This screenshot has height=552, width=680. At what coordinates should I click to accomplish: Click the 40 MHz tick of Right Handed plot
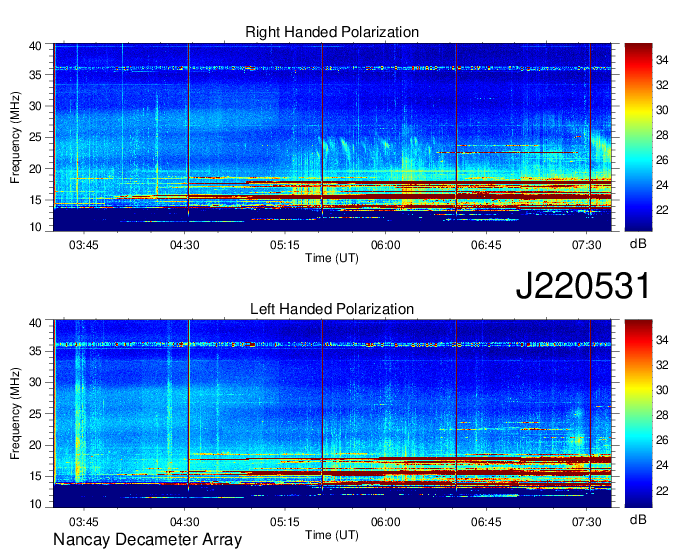click(x=35, y=46)
